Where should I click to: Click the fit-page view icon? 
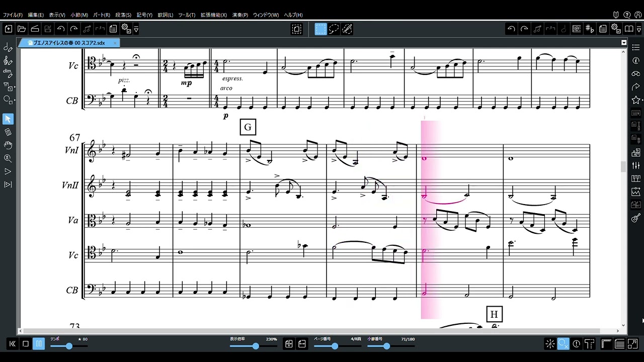click(289, 344)
